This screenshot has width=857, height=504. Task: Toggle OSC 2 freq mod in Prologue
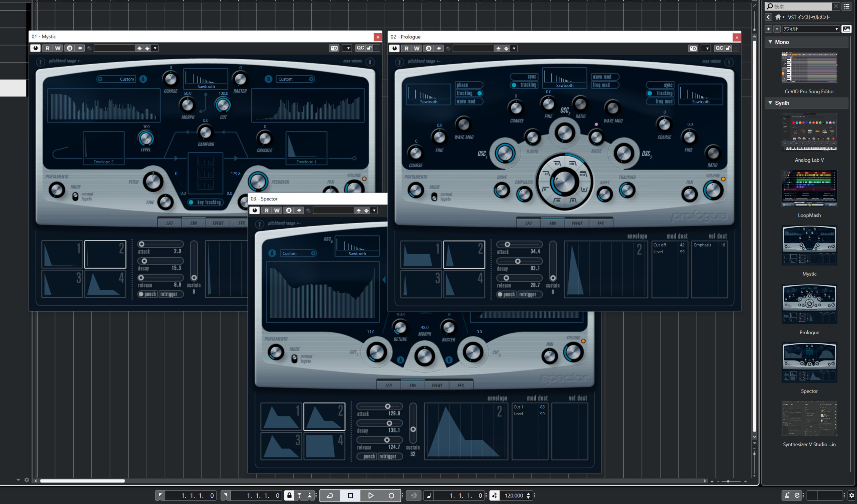(605, 85)
